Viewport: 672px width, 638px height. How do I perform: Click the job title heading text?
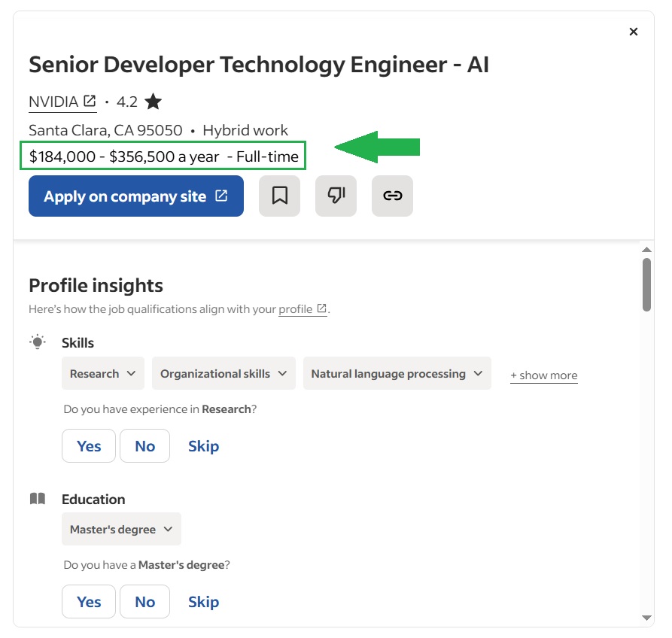pyautogui.click(x=258, y=65)
